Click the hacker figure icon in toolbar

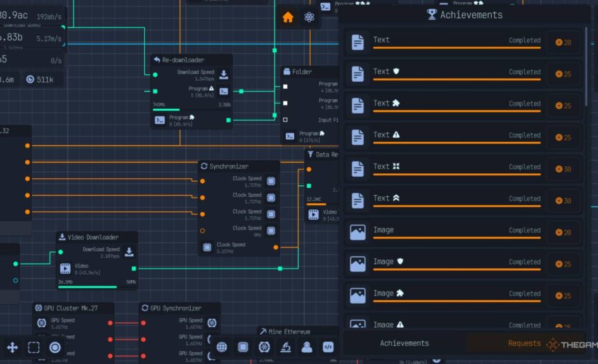pyautogui.click(x=307, y=347)
